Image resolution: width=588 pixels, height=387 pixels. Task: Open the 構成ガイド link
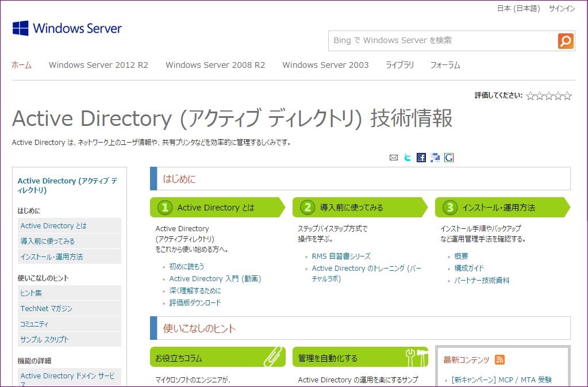pyautogui.click(x=469, y=268)
